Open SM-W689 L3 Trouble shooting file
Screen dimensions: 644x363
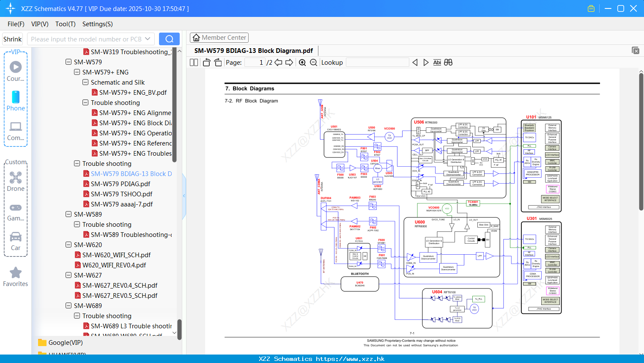click(x=127, y=326)
